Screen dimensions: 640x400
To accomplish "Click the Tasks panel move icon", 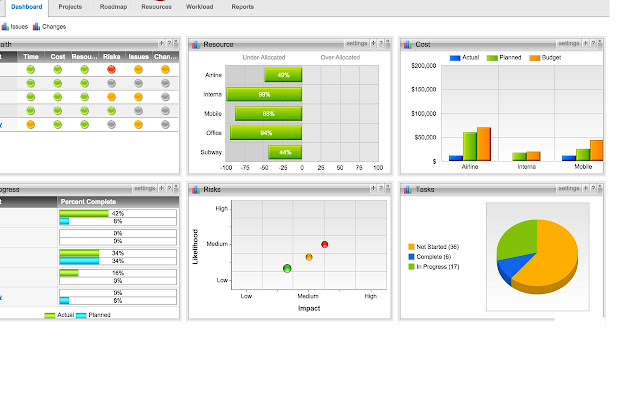I will click(x=585, y=188).
